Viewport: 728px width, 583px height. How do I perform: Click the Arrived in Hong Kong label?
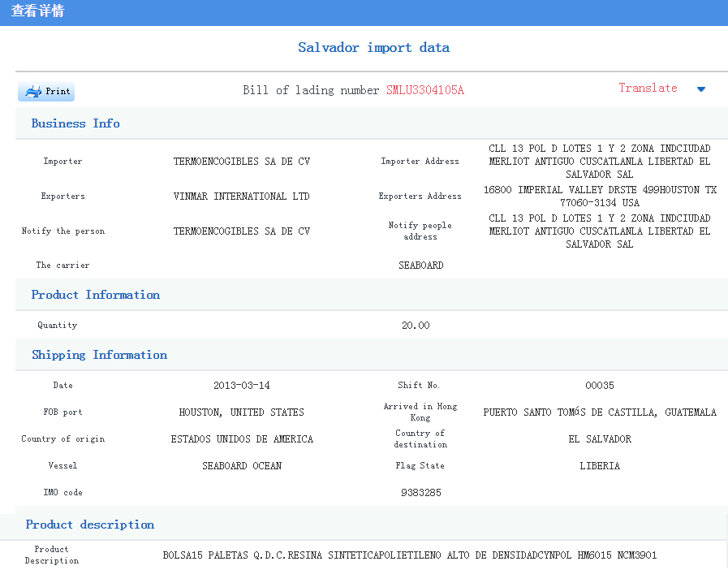[420, 412]
